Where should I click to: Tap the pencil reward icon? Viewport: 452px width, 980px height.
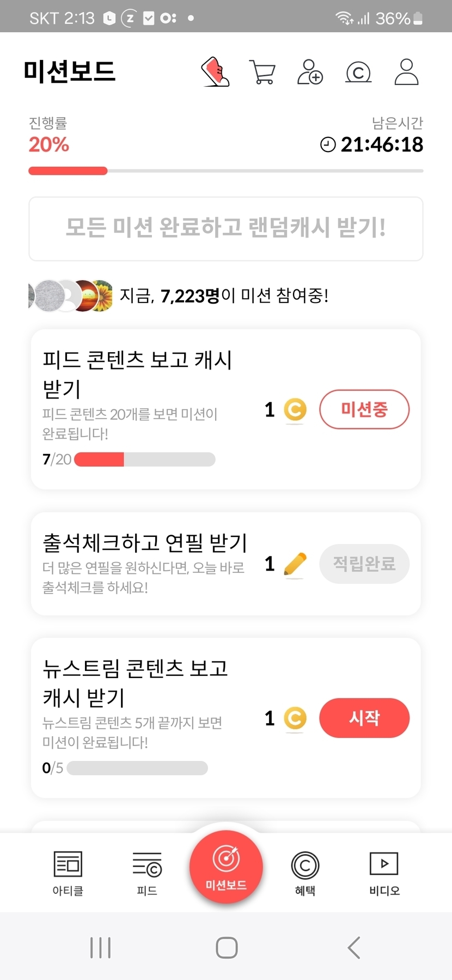tap(295, 564)
